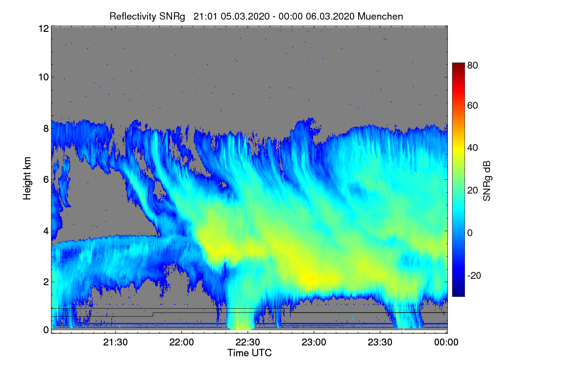
Task: Click the time tick label "23:30"
Action: click(x=380, y=343)
